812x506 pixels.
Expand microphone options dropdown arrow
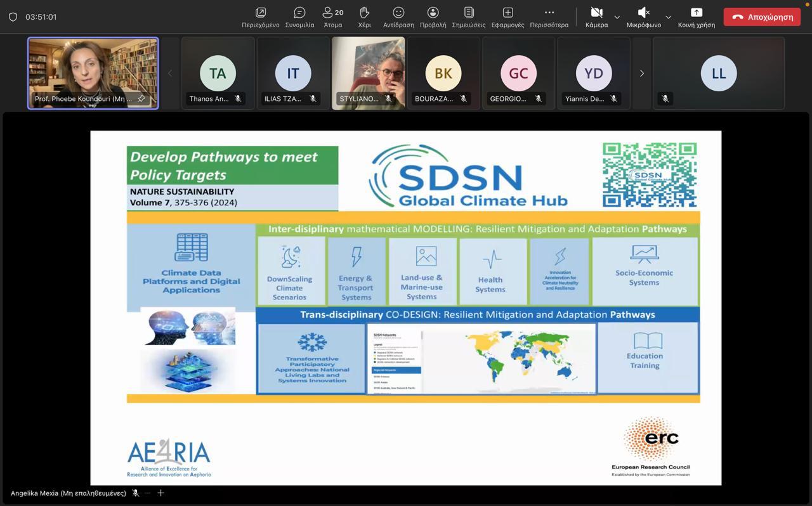tap(668, 17)
